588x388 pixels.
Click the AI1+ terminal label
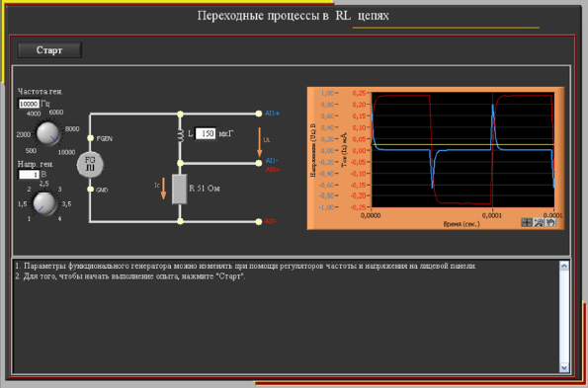click(x=272, y=114)
